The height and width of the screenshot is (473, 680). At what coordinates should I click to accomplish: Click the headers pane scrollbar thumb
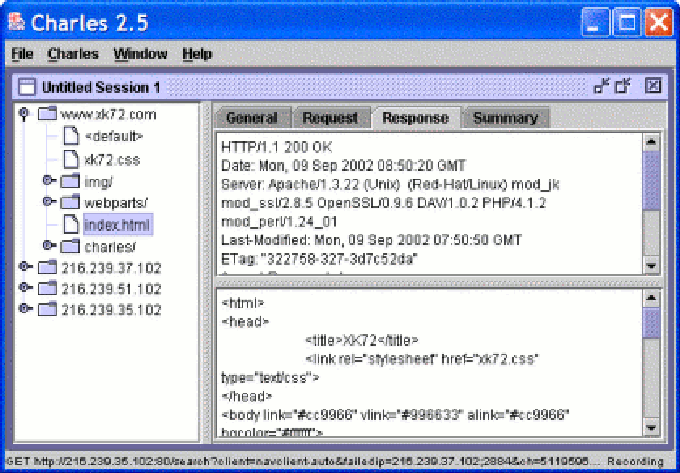click(651, 180)
